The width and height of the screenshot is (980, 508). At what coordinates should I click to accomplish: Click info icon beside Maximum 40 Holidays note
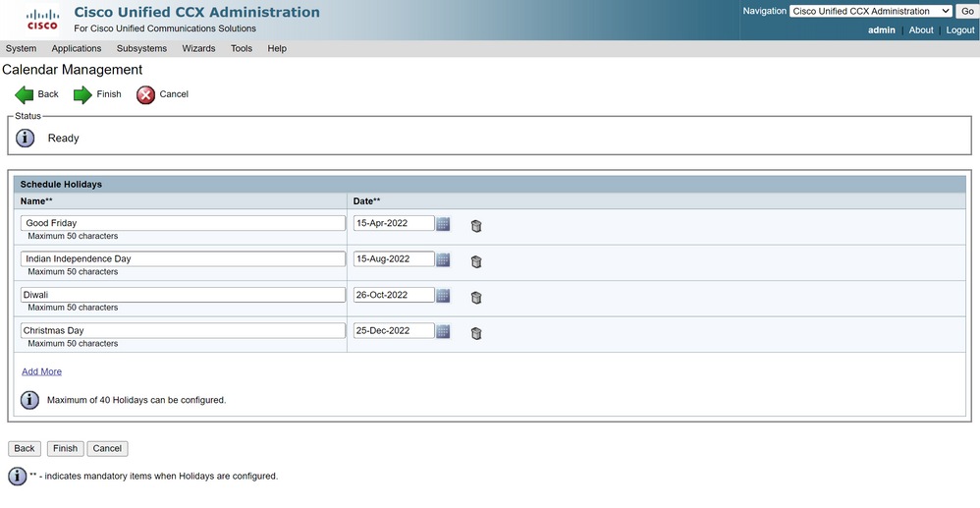pos(29,400)
